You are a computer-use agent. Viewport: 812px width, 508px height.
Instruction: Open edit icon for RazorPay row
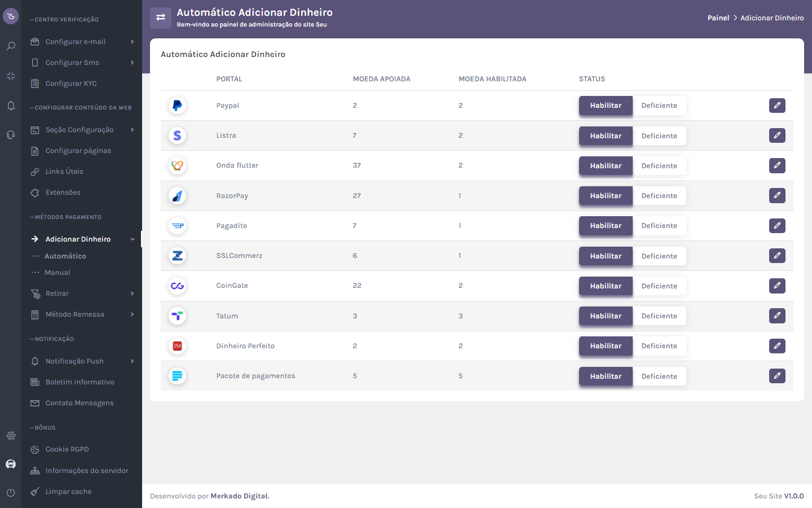coord(776,196)
